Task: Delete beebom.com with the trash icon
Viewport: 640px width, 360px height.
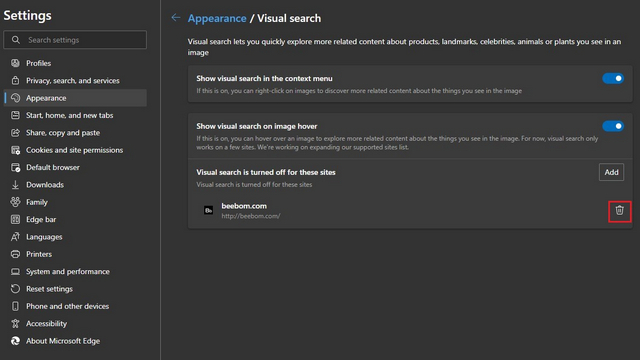Action: coord(620,210)
